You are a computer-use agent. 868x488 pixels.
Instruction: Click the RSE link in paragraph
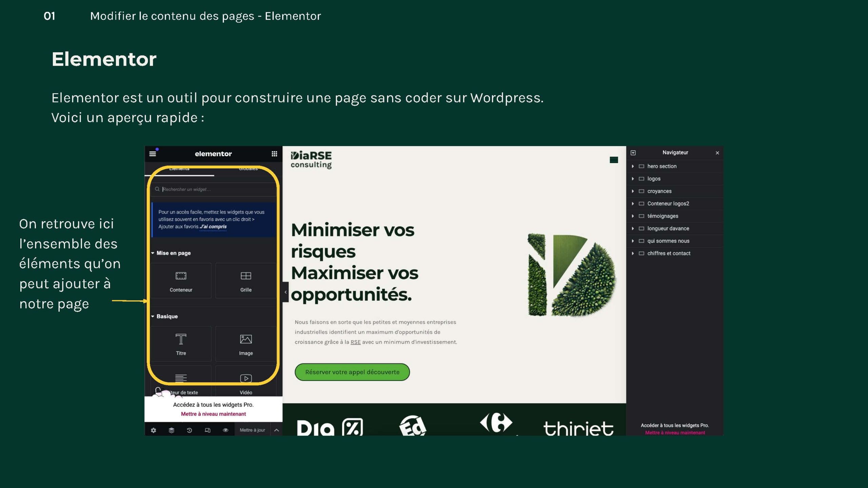pyautogui.click(x=355, y=342)
